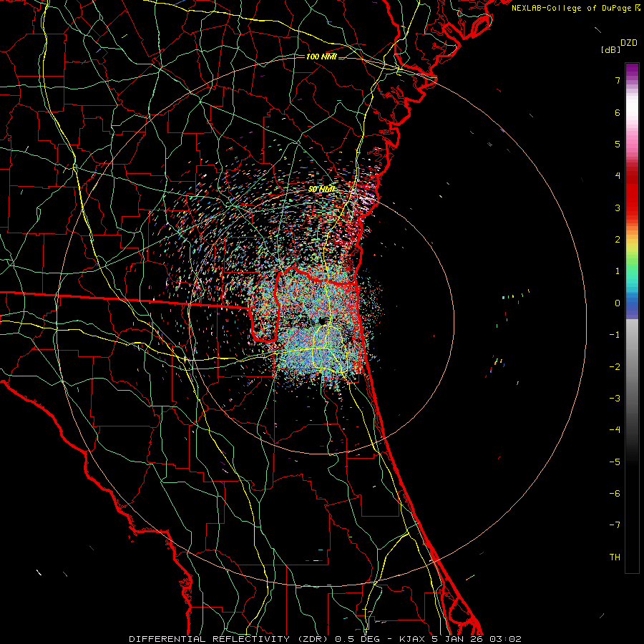Click the 0.5 DEG elevation text
Screen dimensions: 644x644
pos(358,639)
